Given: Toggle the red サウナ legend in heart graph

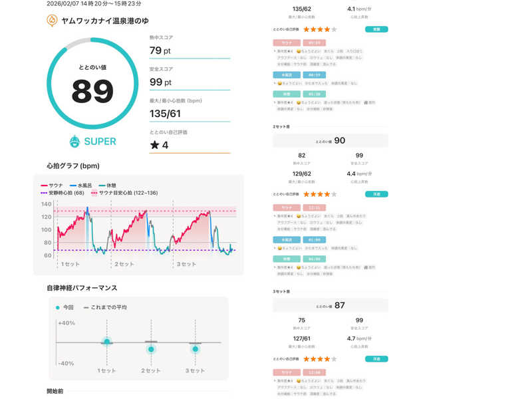Looking at the screenshot, I should click(53, 186).
